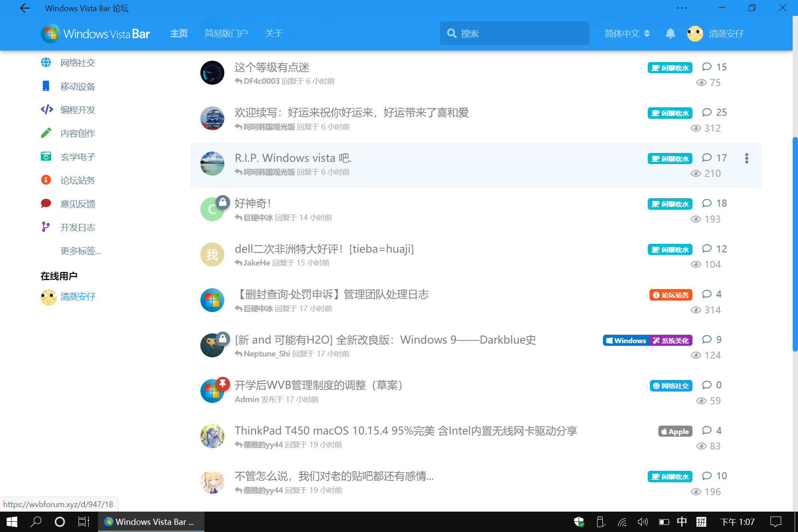Click the train avatar of 欢迎续写 post
The height and width of the screenshot is (532, 798).
pos(212,118)
